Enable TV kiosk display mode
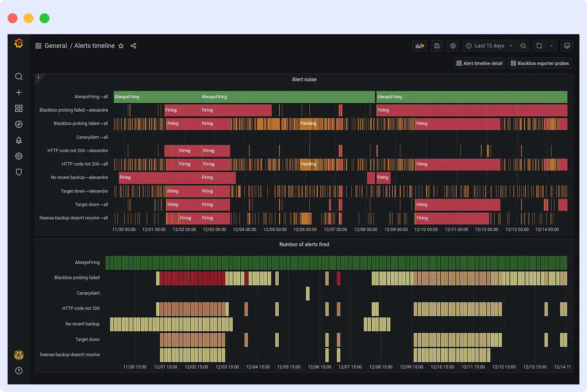This screenshot has width=587, height=392. coord(567,46)
